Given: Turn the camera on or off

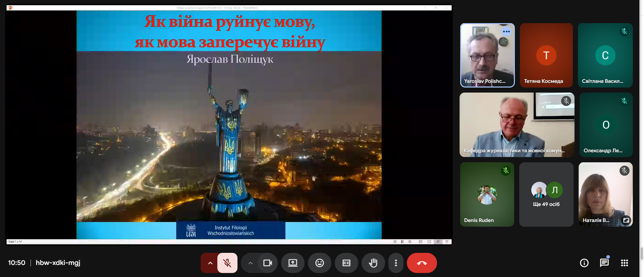Looking at the screenshot, I should point(268,263).
